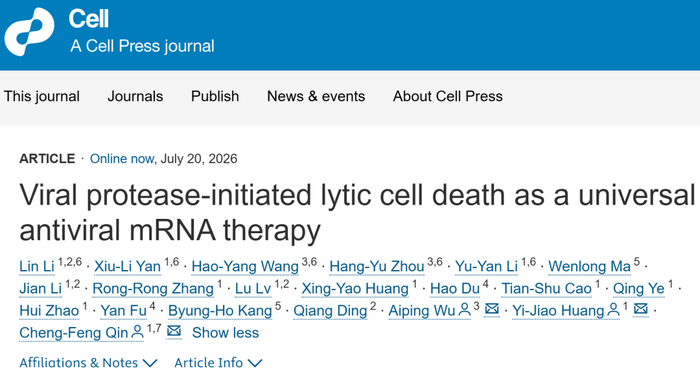Image resolution: width=700 pixels, height=375 pixels.
Task: Open author Lin Li's profile link
Action: [x=37, y=266]
